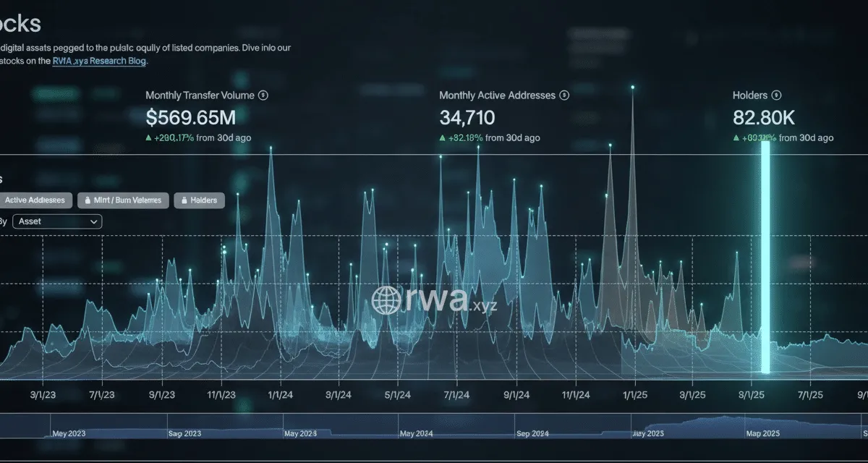Click the info icon next to Holders metric

[x=776, y=95]
